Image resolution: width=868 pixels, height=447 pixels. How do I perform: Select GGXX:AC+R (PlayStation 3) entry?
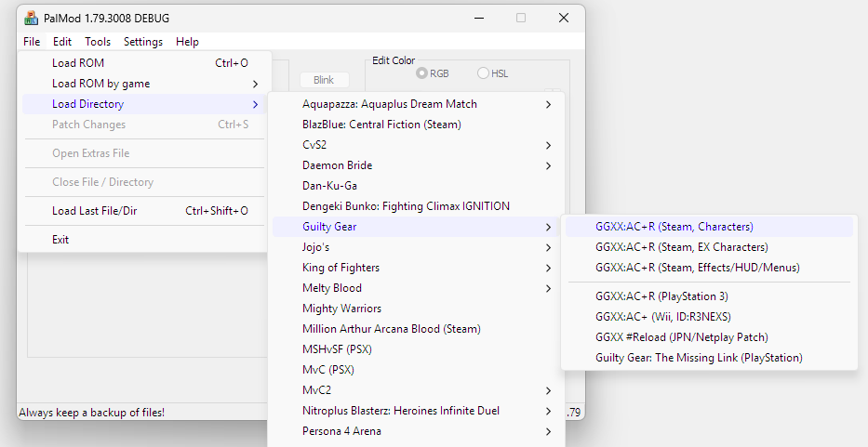pos(661,296)
